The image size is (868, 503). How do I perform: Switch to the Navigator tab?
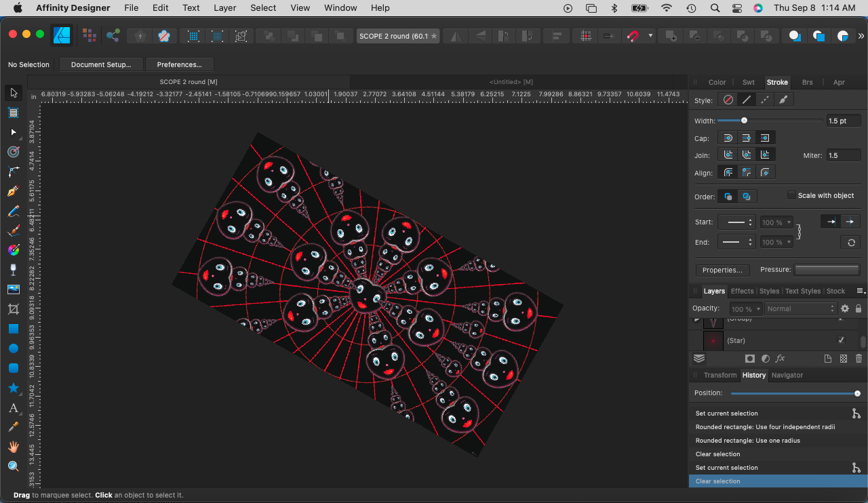pyautogui.click(x=787, y=375)
